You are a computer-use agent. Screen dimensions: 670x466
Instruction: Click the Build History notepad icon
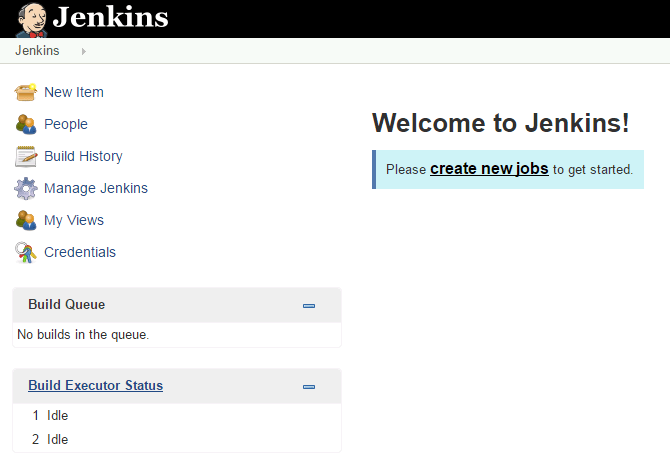point(26,156)
